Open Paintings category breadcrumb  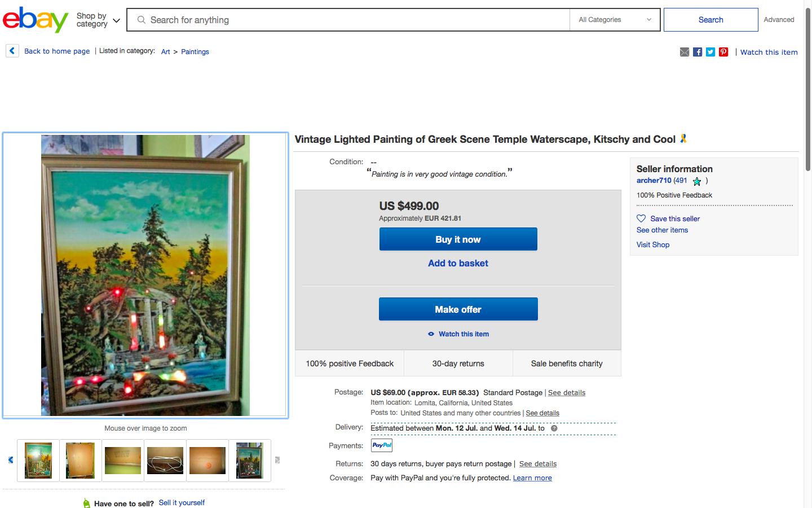195,52
